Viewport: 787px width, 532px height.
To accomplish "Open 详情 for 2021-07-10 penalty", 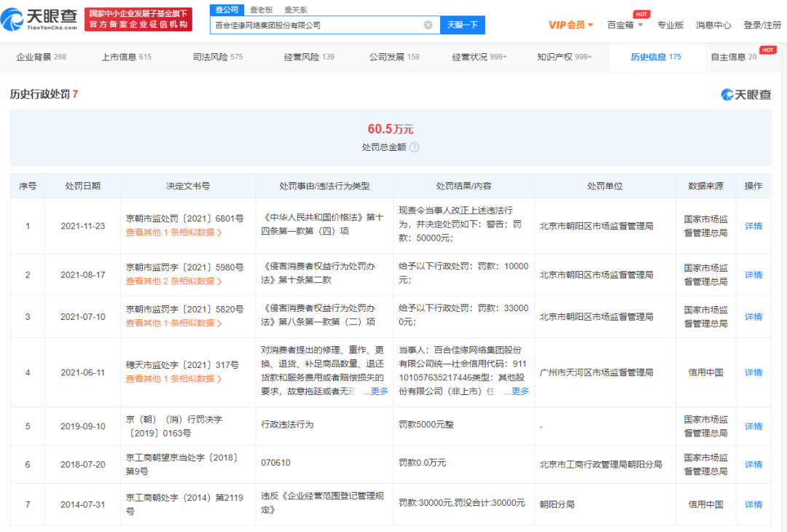I will (x=753, y=317).
